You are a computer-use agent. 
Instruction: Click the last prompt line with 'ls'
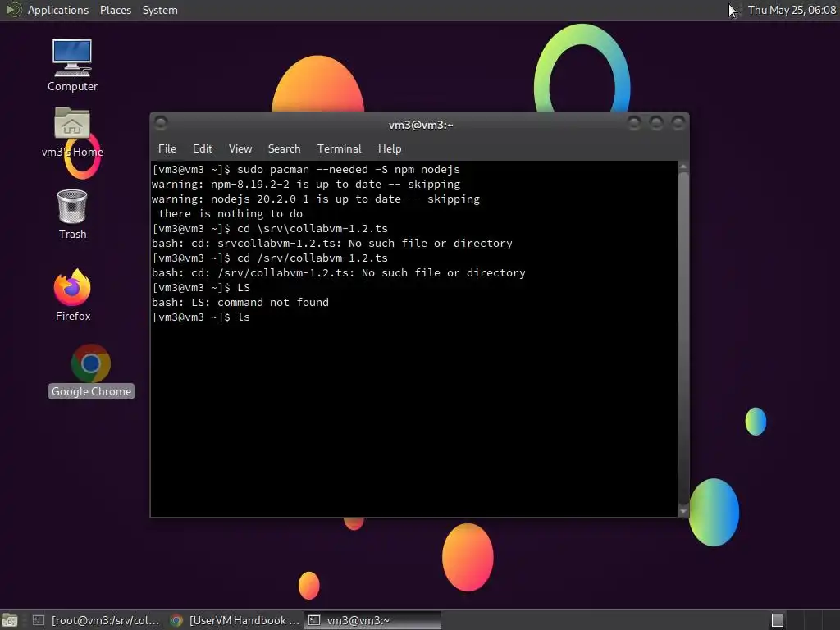(x=201, y=317)
